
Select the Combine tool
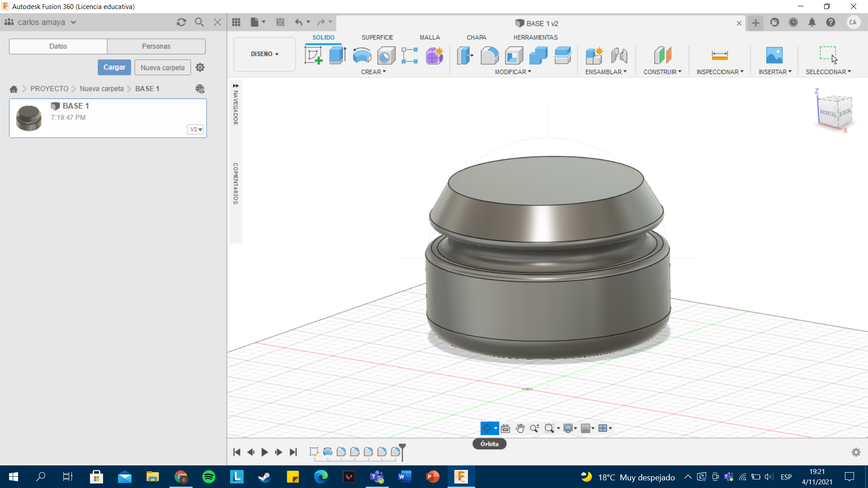pyautogui.click(x=538, y=56)
